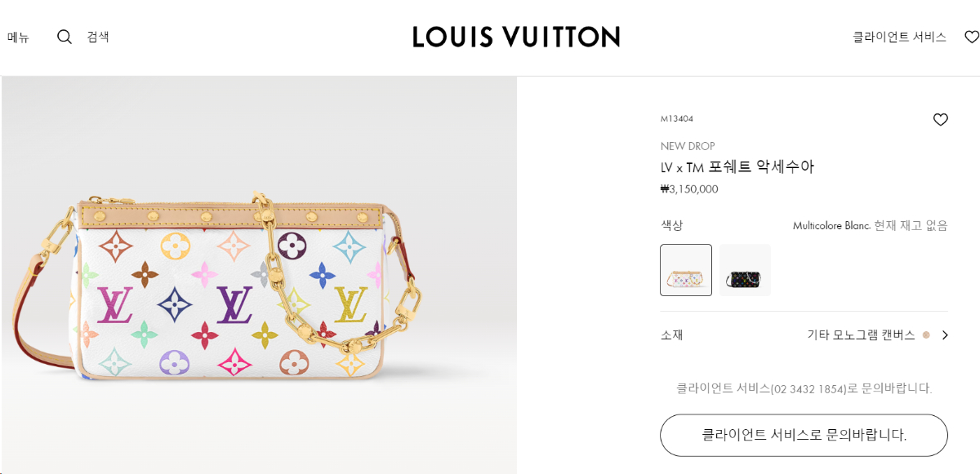The width and height of the screenshot is (980, 474).
Task: Add product M13404 to wishlist with heart
Action: 940,120
